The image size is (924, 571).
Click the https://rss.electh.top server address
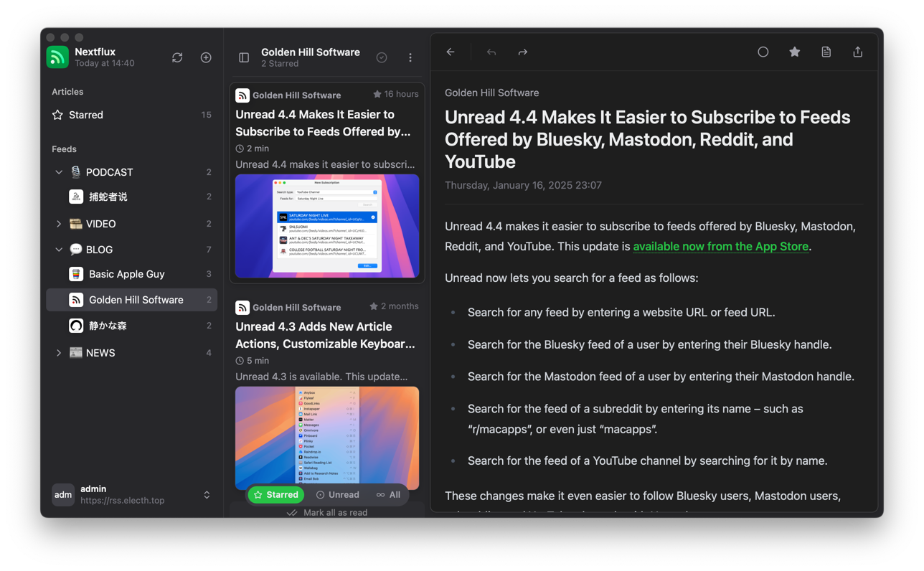(122, 501)
